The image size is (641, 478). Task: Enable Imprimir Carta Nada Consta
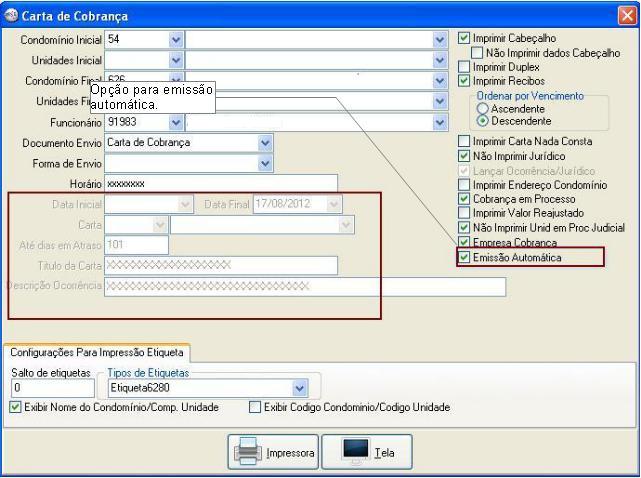coord(464,142)
